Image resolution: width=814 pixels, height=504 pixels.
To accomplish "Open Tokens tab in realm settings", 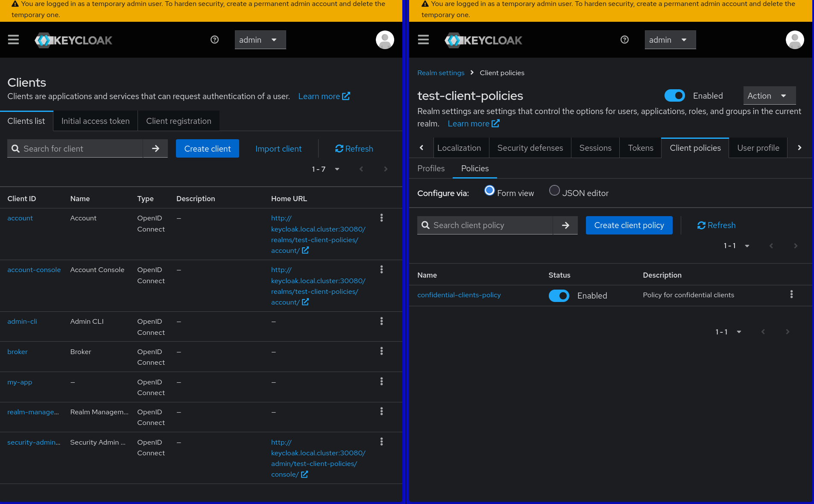I will pyautogui.click(x=641, y=148).
